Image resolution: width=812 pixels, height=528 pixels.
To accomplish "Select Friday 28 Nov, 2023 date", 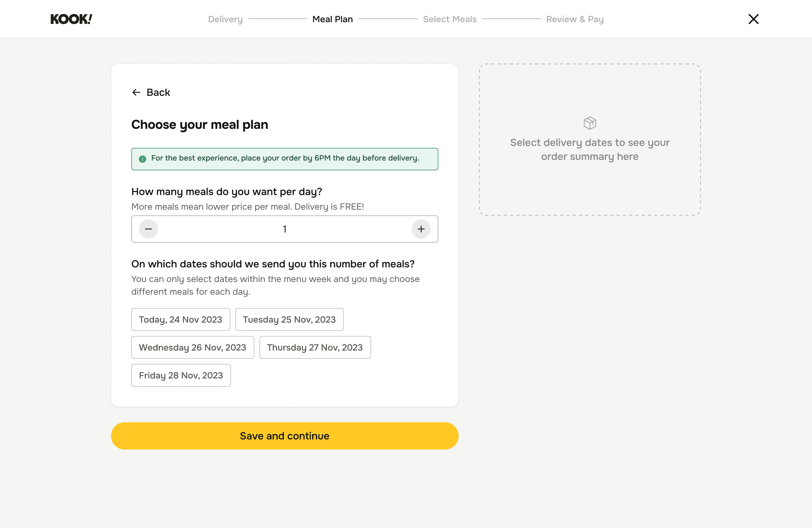I will click(x=181, y=375).
